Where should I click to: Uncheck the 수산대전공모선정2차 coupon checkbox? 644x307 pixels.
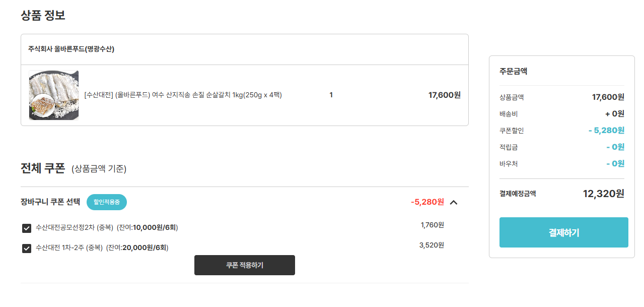pos(27,228)
